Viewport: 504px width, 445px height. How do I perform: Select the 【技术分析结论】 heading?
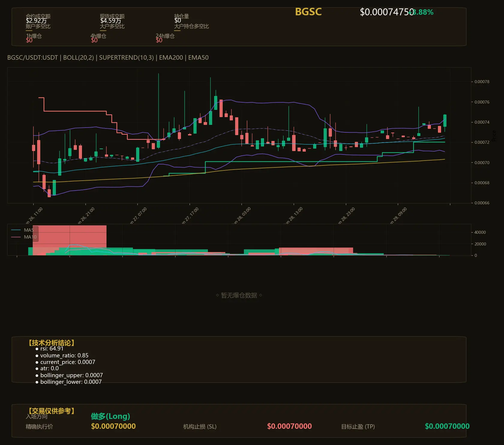pos(51,343)
